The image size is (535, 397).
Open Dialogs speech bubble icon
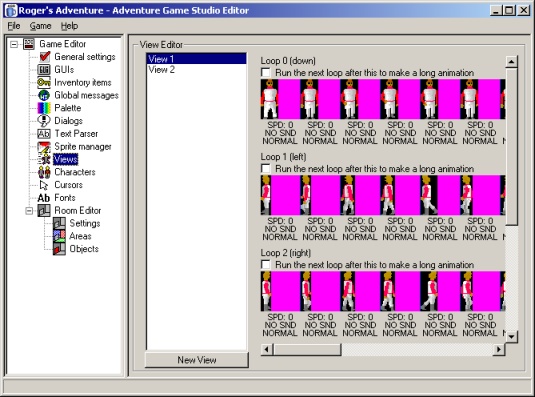click(x=44, y=121)
